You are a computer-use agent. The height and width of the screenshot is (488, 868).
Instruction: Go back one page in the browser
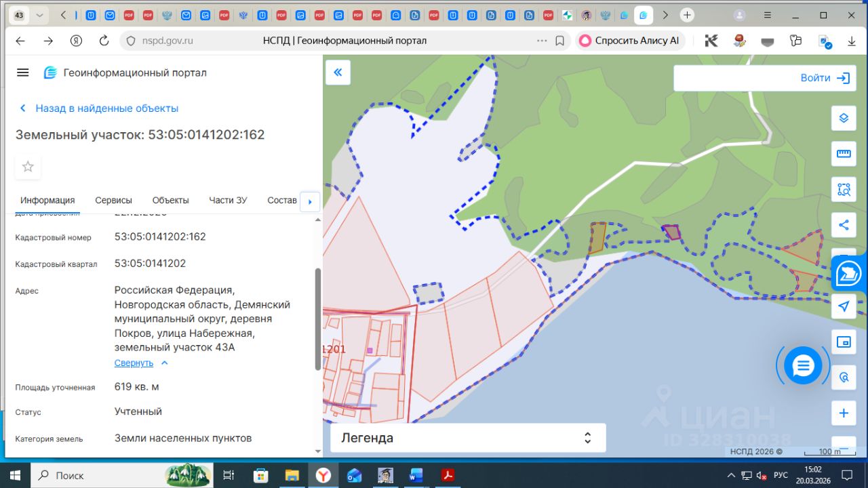20,41
